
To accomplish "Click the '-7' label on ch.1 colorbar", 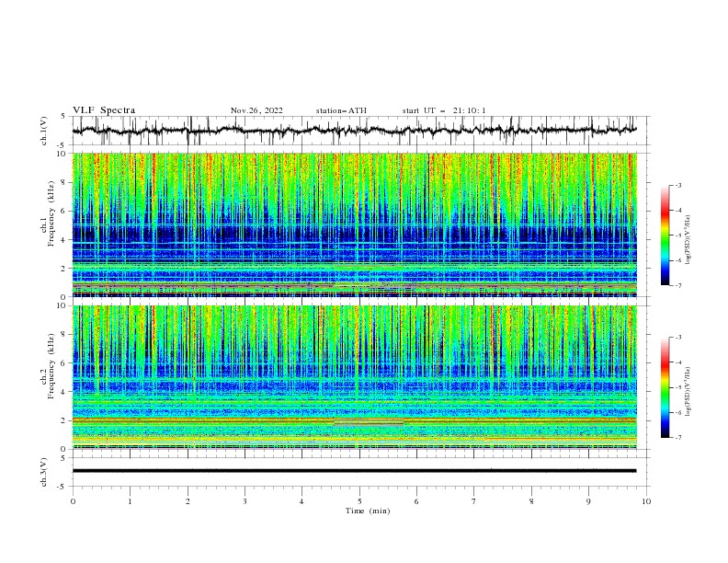I will point(678,285).
